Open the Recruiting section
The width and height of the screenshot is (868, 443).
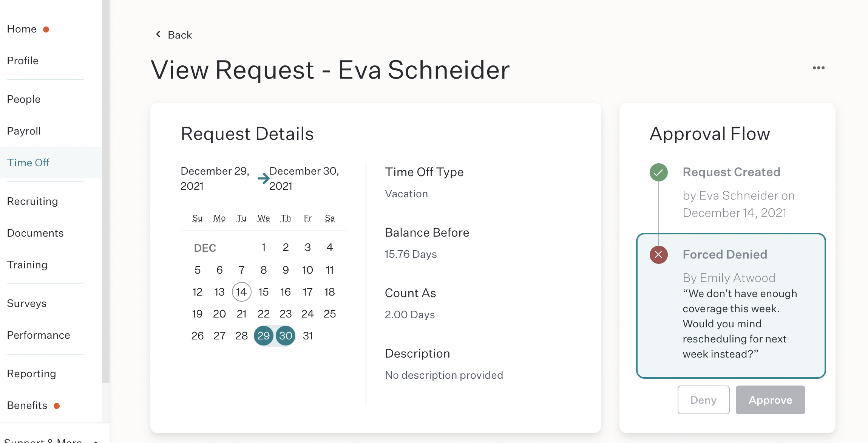tap(32, 201)
